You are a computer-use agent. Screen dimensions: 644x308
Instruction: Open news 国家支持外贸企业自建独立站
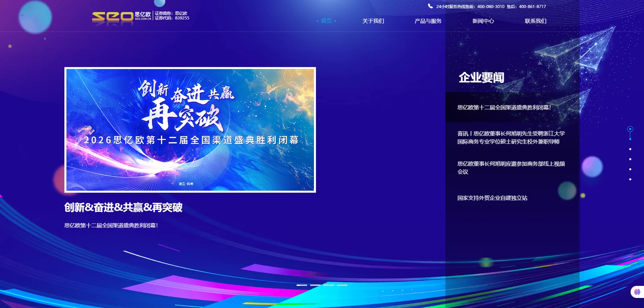coord(492,198)
